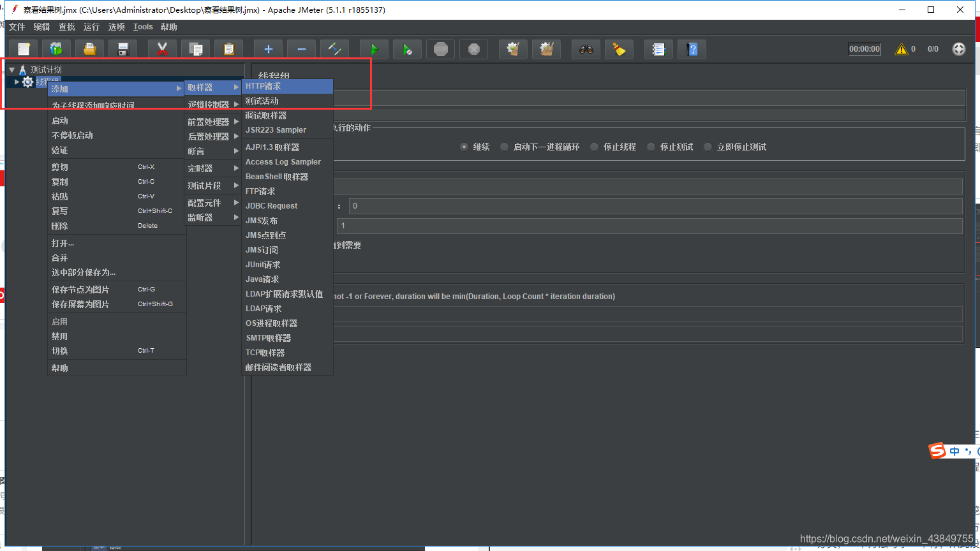The image size is (980, 551).
Task: Click 验证 in context menu
Action: tap(117, 150)
